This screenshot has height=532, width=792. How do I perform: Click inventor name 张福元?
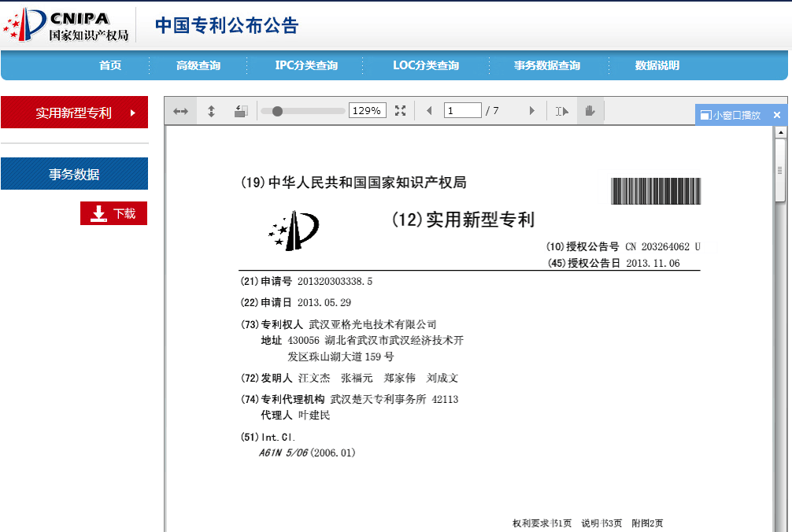pos(357,378)
